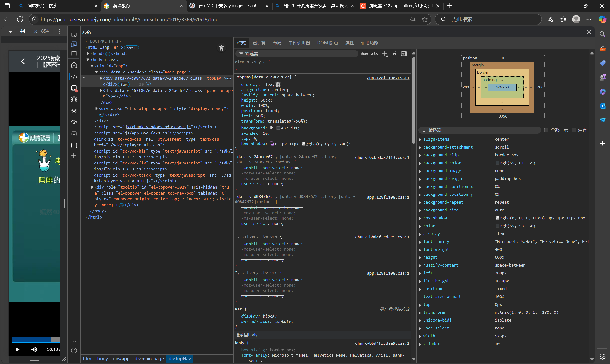Open the chunk-9cbbd…37113.css:1 source link
The width and height of the screenshot is (610, 364).
point(382,157)
